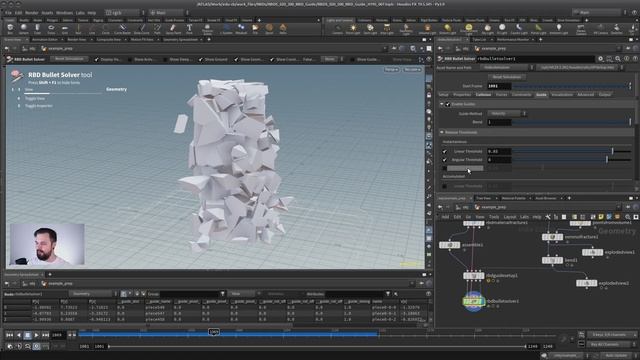Select the Grid shelf tool
This screenshot has height=360, width=640.
tap(64, 29)
